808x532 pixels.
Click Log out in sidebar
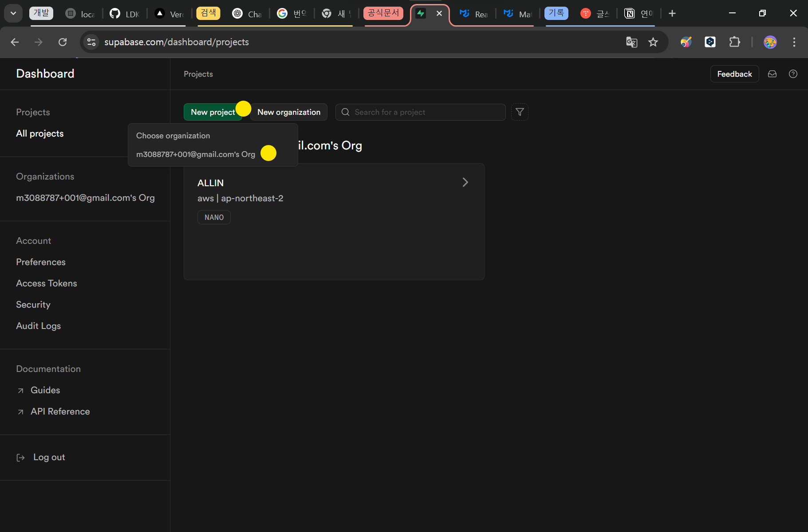[49, 457]
